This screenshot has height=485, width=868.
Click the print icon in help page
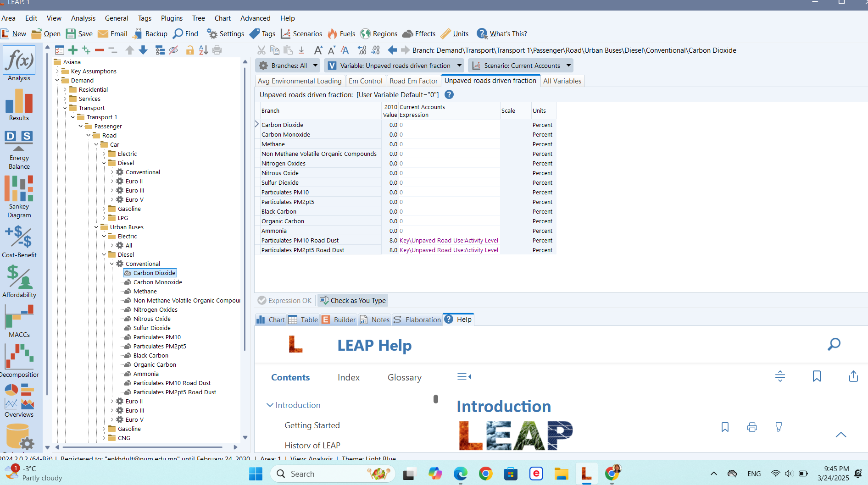pos(752,427)
